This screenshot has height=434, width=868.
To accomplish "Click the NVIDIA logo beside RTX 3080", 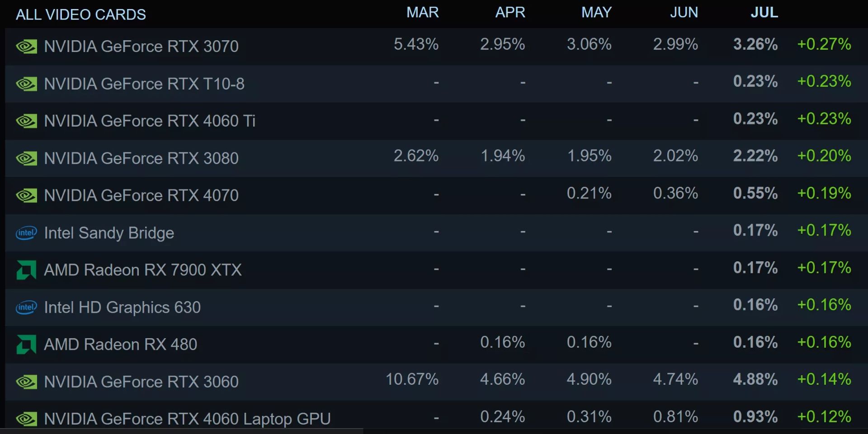I will tap(26, 159).
